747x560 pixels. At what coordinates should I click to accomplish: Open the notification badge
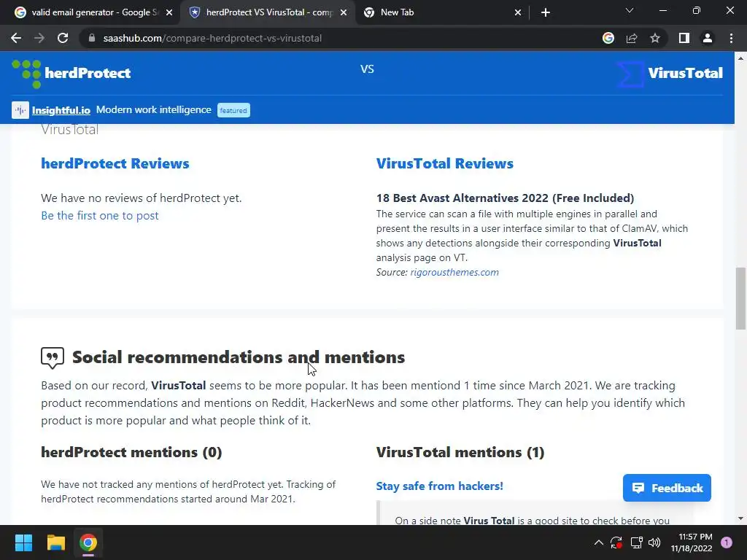[x=727, y=542]
